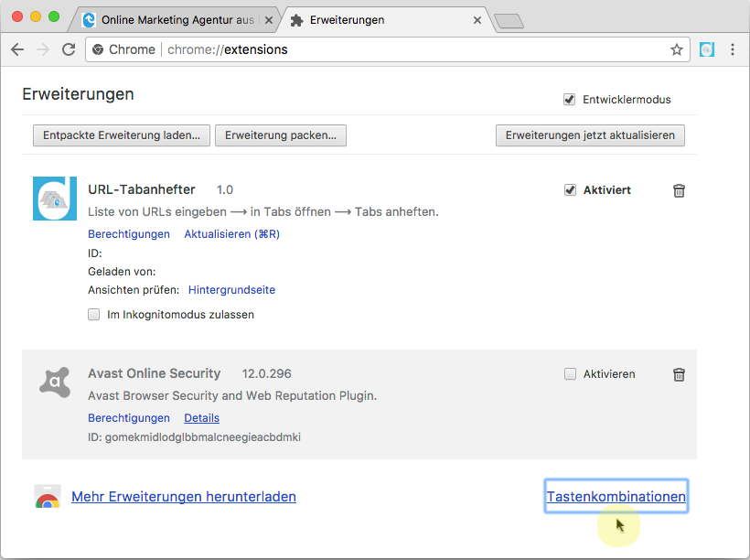Open the Hintergrundseite link
750x560 pixels.
[231, 290]
